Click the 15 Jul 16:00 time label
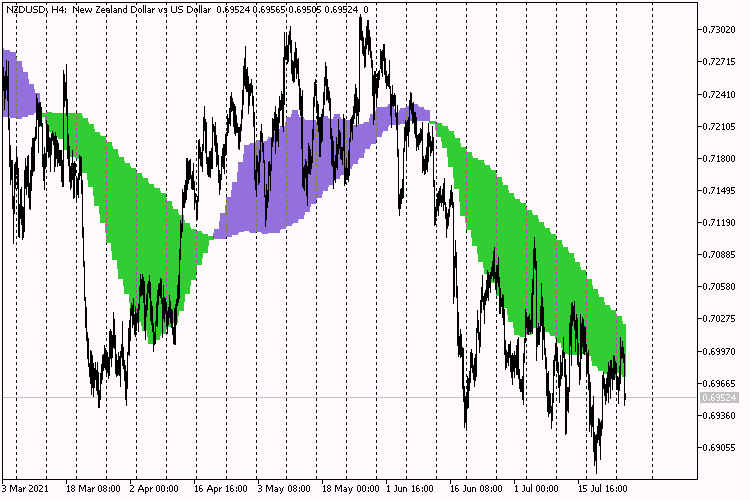Screen dimensions: 750x500 click(602, 489)
